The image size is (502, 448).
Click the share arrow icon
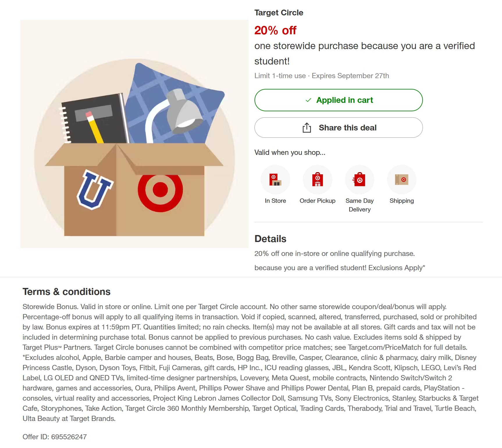(x=307, y=128)
